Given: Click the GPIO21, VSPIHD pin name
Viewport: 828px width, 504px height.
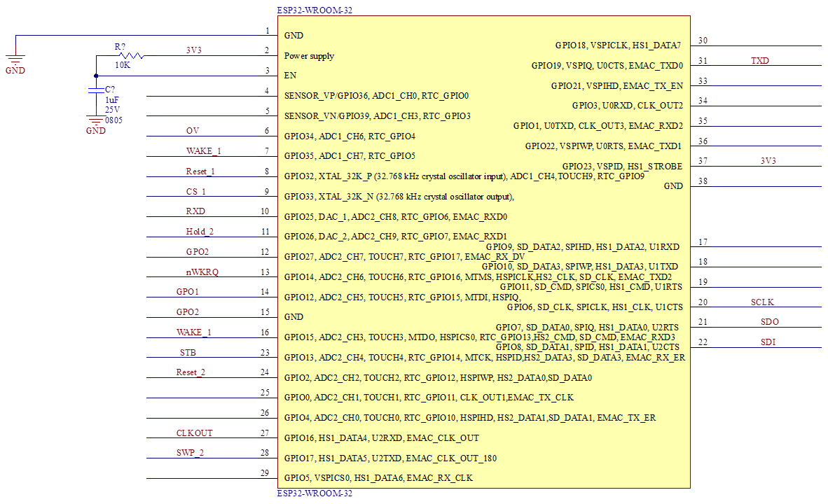Looking at the screenshot, I should pos(616,86).
